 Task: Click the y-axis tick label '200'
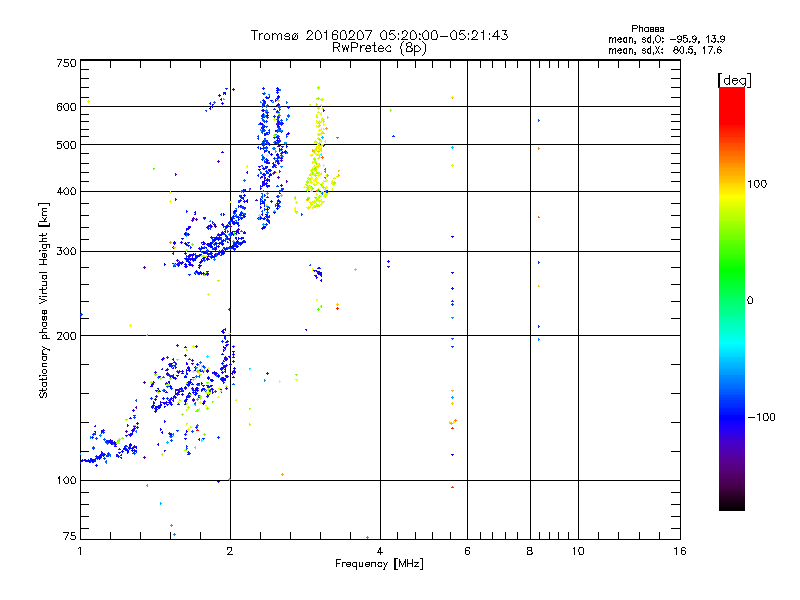(66, 336)
